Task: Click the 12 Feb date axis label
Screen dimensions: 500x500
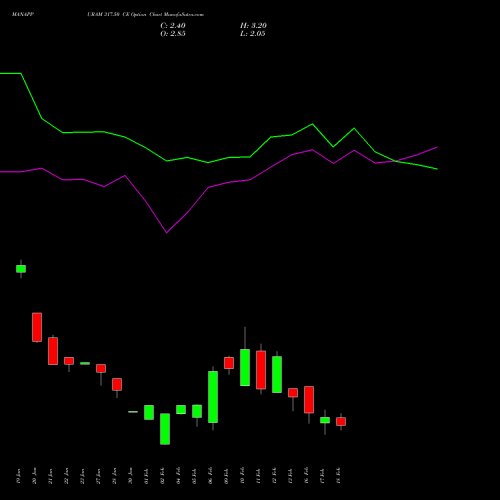Action: [x=275, y=476]
